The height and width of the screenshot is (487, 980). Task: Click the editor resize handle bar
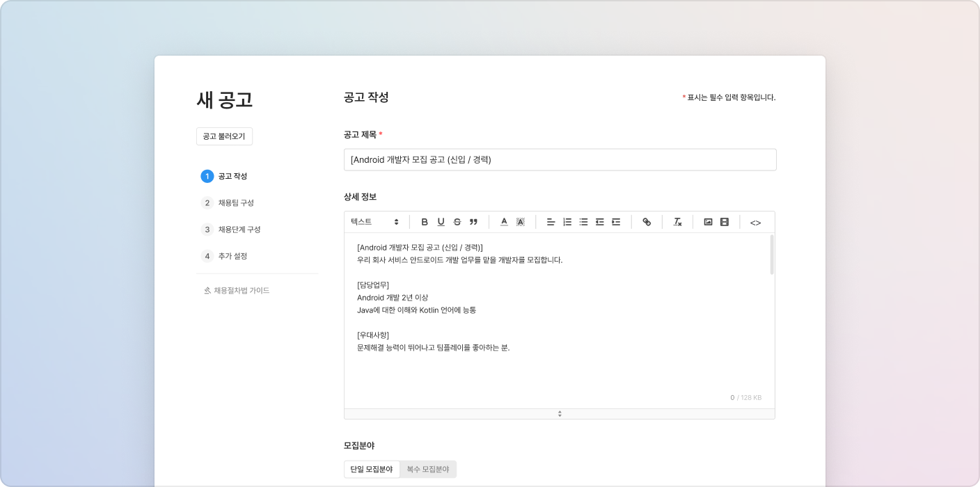click(x=560, y=414)
